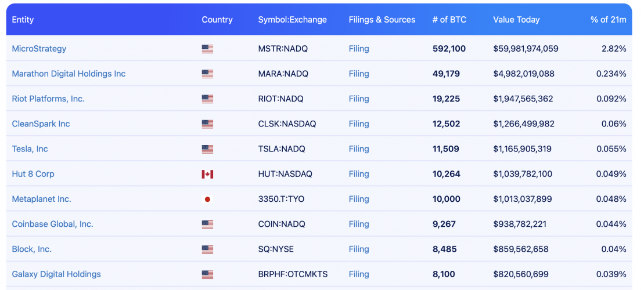The height and width of the screenshot is (290, 644).
Task: Click the Canadian flag for Hut 8 Corp
Action: point(207,175)
